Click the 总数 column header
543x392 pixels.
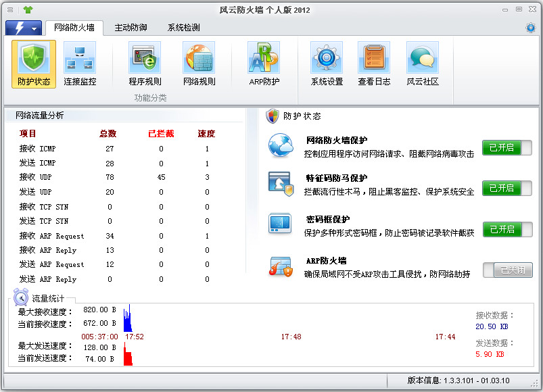(x=108, y=134)
